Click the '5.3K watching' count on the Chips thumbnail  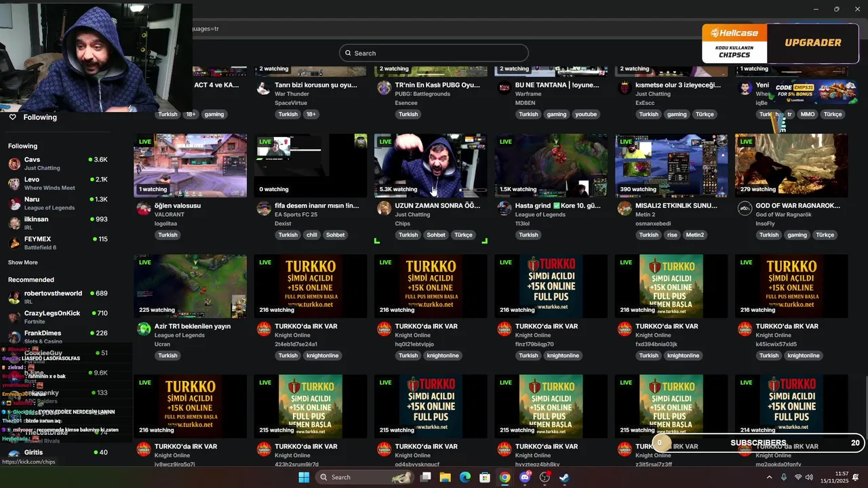(x=399, y=190)
